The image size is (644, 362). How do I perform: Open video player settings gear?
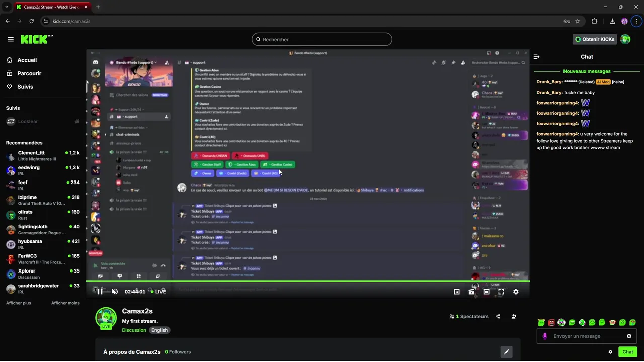click(516, 292)
